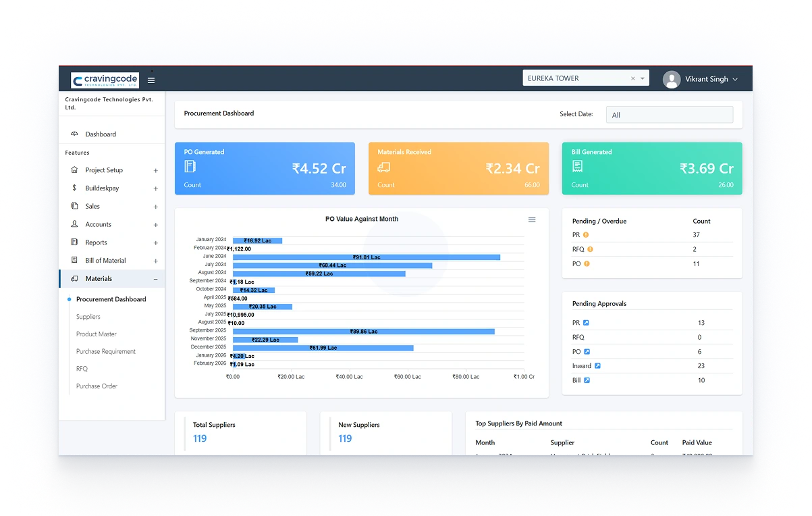Click the warning icon beside overdue PO

tap(587, 263)
